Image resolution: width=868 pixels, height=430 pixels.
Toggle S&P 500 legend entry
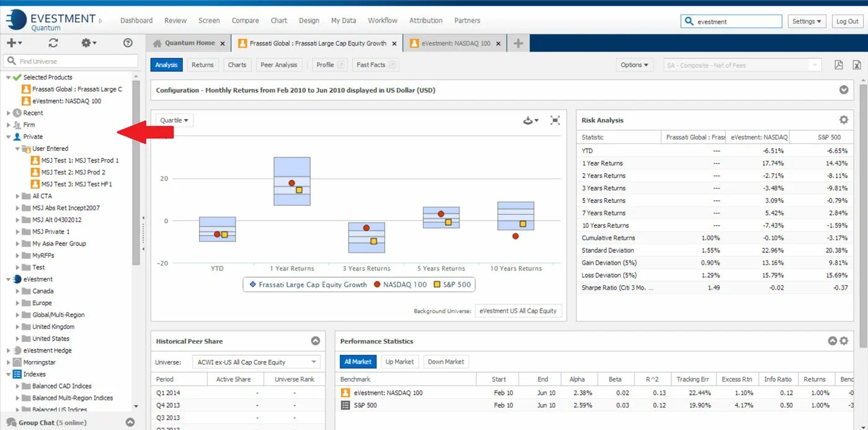453,285
